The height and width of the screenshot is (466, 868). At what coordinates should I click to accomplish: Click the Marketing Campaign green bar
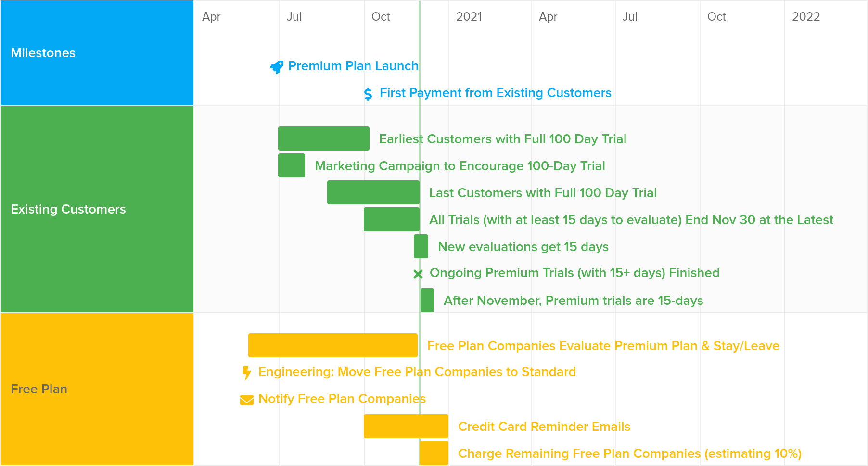point(292,165)
